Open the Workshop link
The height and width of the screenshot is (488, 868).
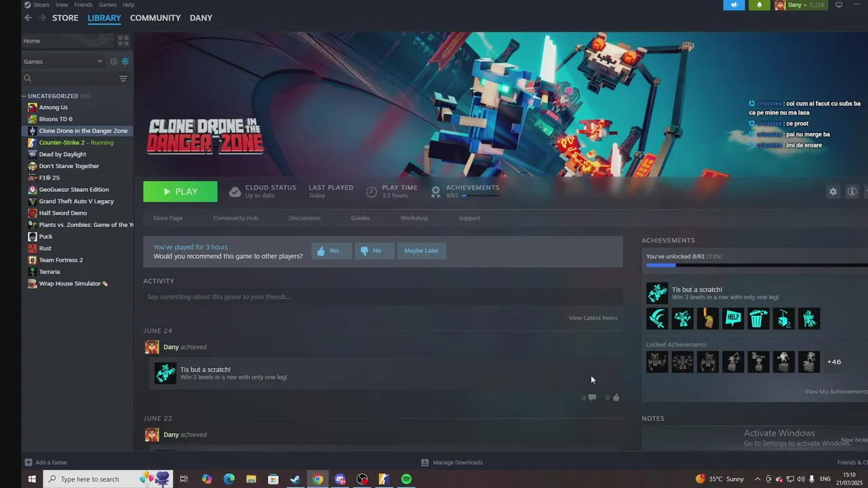(x=414, y=218)
